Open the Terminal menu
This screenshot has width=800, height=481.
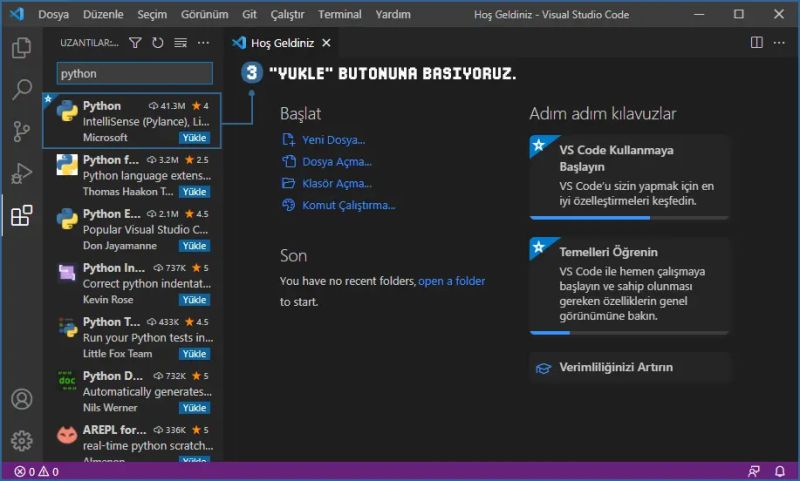(x=340, y=14)
